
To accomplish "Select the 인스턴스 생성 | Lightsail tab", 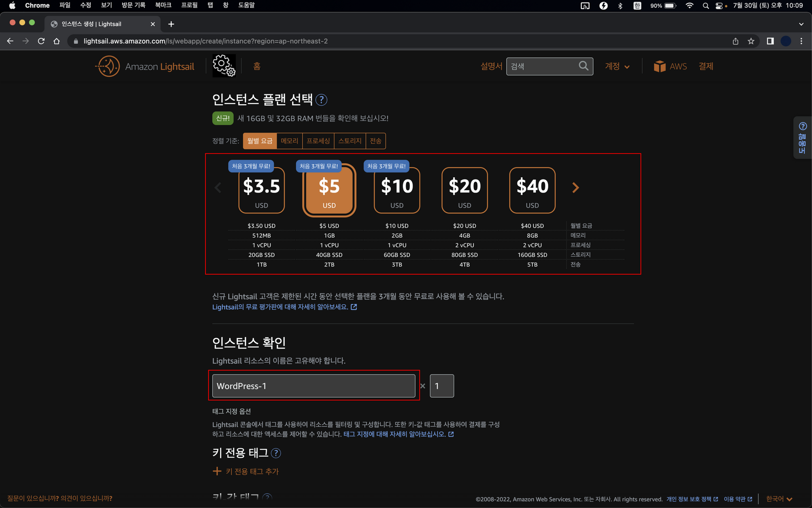I will click(102, 24).
